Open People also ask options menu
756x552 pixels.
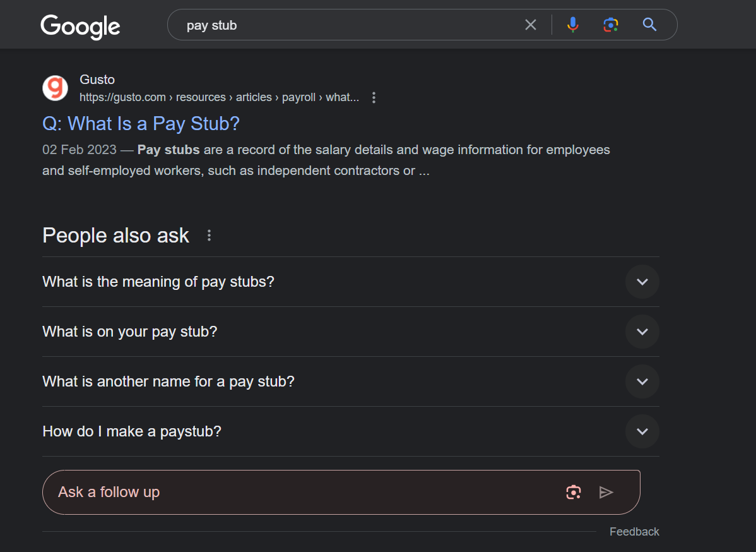[210, 236]
